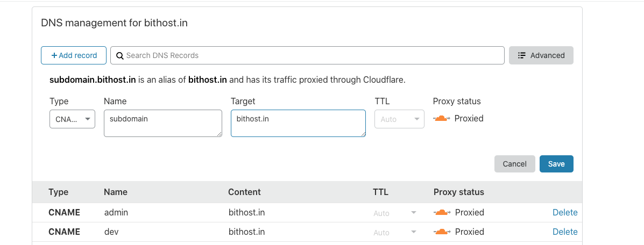644x245 pixels.
Task: Click the search magnifier icon
Action: [x=120, y=56]
